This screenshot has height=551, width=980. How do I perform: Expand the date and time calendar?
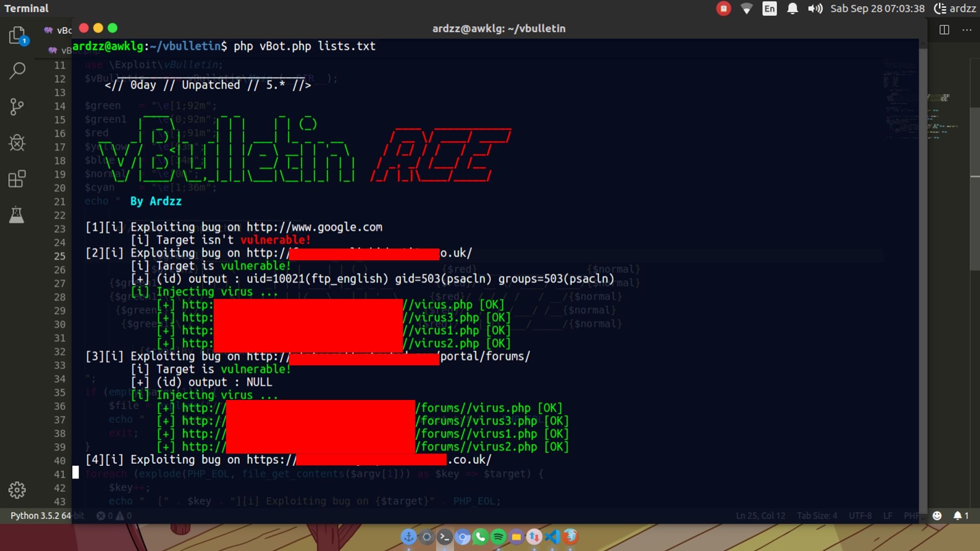(877, 9)
